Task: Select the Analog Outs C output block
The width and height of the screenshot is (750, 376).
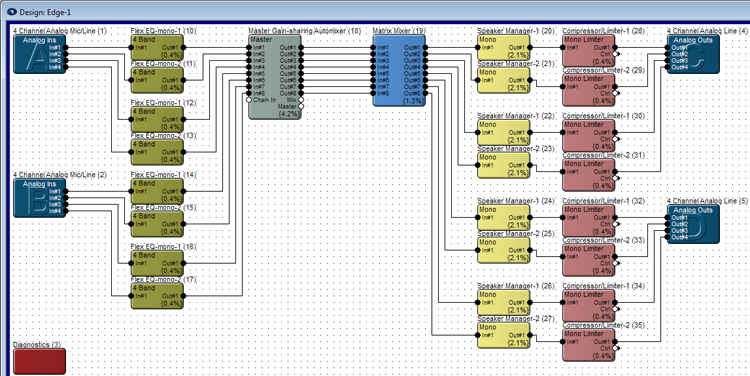Action: [693, 54]
